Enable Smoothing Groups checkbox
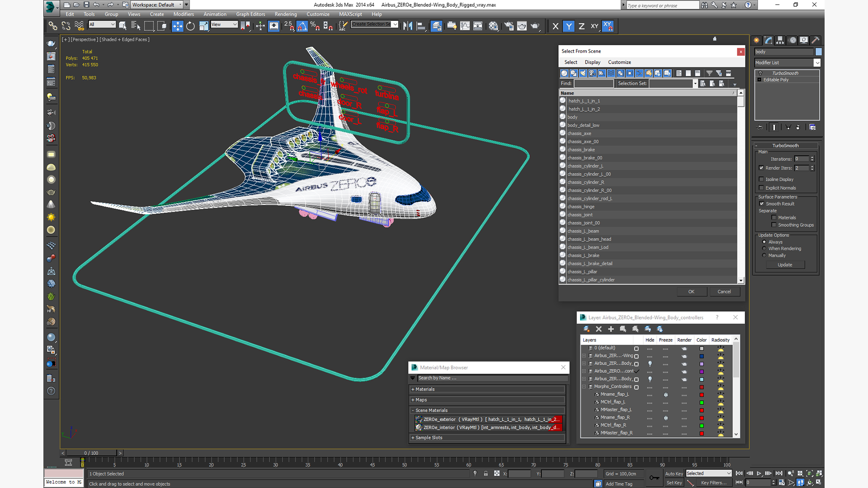This screenshot has width=868, height=488. (774, 225)
